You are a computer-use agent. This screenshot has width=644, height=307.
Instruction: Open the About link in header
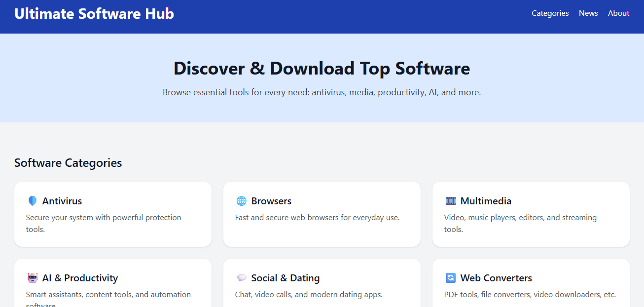click(618, 13)
